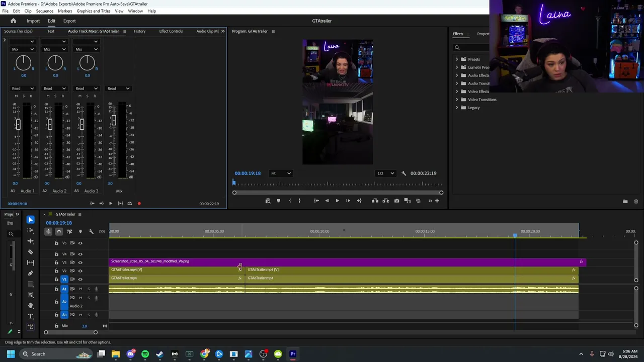The width and height of the screenshot is (644, 362).
Task: Open Spotify from the taskbar
Action: tap(145, 354)
